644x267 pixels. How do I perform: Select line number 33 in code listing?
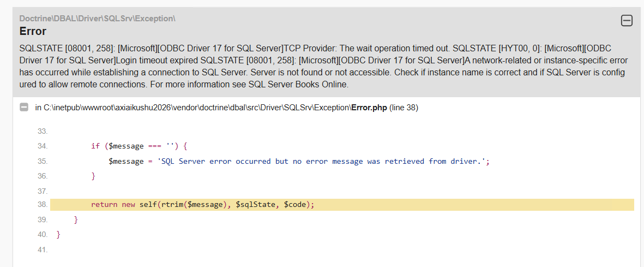[43, 132]
